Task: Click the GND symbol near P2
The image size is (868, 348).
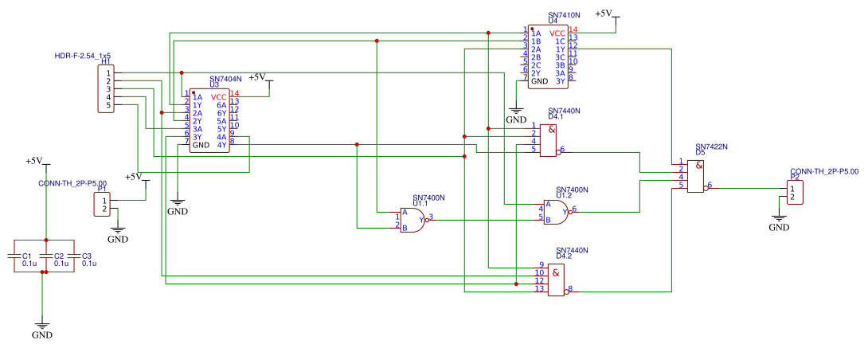Action: point(779,222)
